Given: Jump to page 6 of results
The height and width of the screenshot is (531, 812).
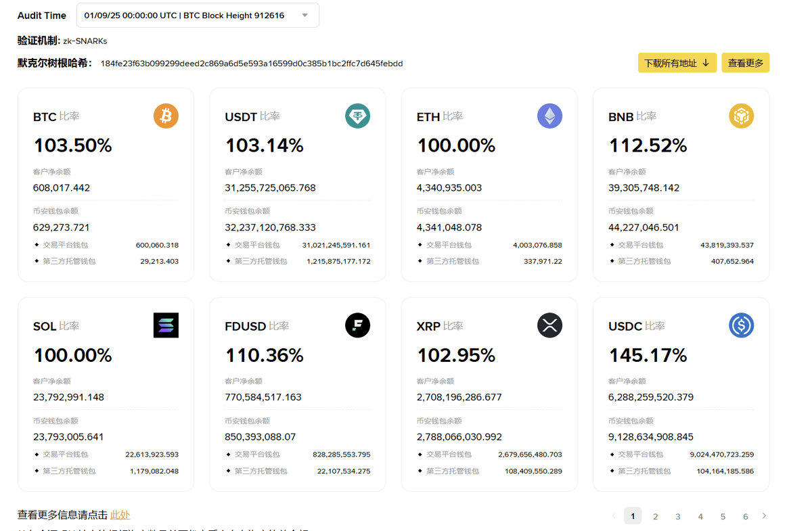Looking at the screenshot, I should [745, 517].
